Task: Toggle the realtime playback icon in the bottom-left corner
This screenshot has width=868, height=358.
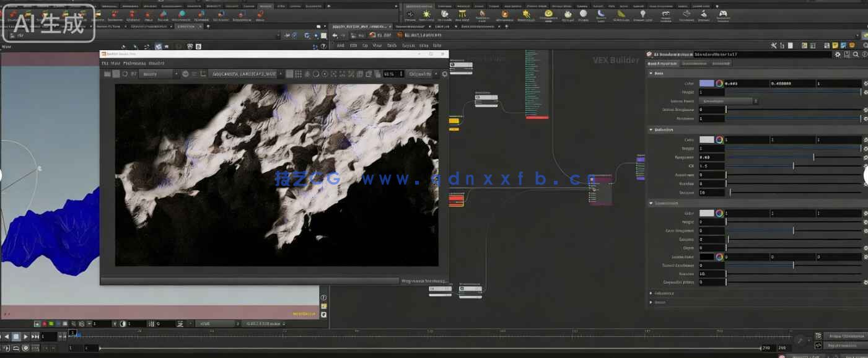Action: pos(25,348)
